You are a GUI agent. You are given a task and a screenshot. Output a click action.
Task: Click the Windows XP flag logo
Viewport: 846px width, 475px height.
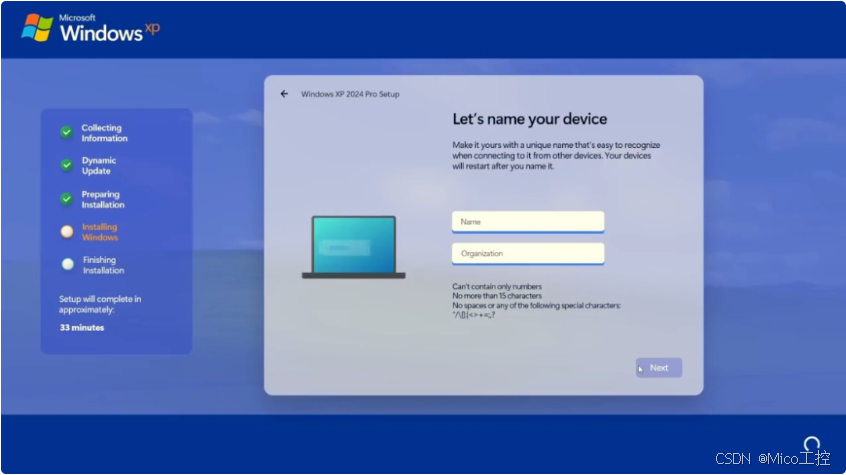point(37,27)
